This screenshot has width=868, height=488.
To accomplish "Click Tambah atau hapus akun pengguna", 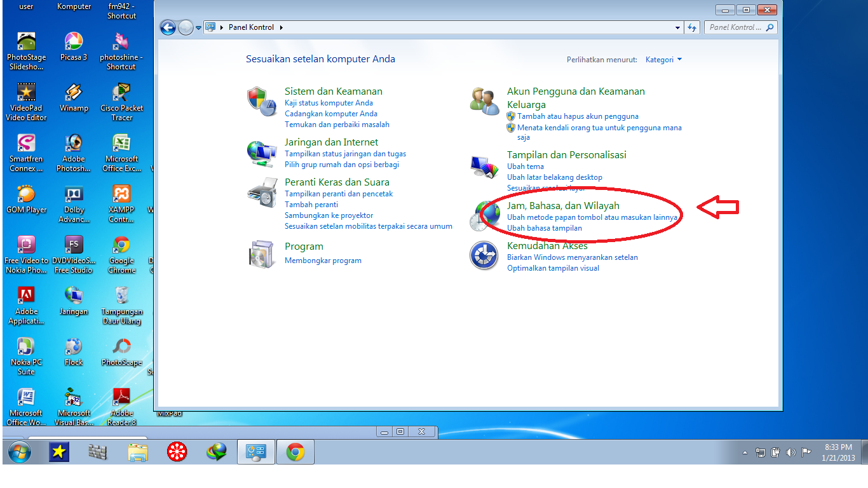I will tap(578, 116).
